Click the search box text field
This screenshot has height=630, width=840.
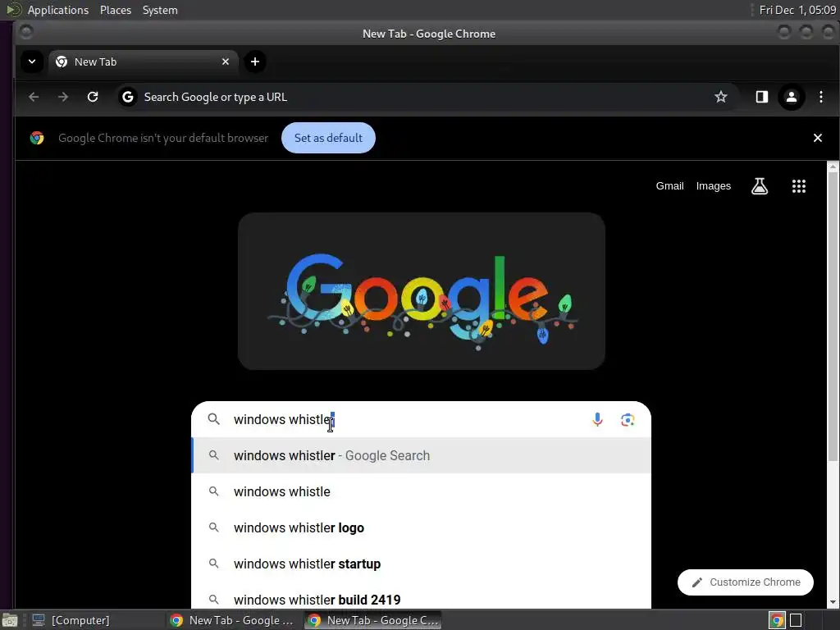[x=407, y=419]
